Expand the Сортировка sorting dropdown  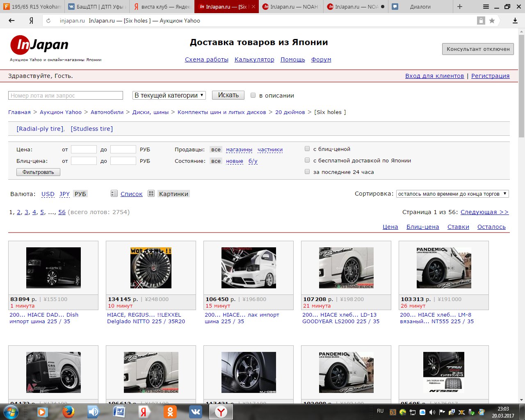click(452, 194)
